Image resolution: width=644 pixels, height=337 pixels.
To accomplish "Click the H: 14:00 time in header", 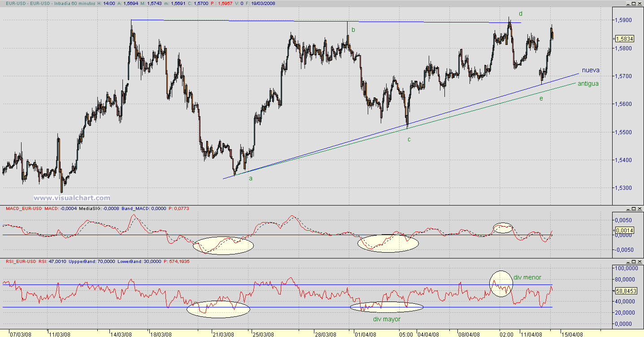I will (106, 3).
